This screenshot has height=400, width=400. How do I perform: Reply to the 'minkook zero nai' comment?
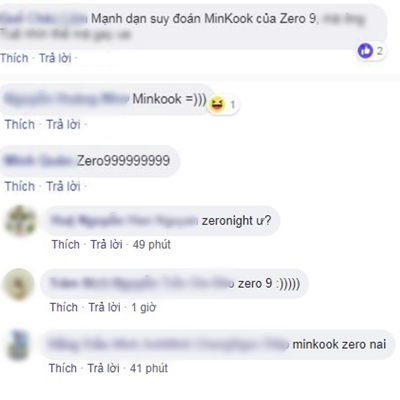(104, 368)
